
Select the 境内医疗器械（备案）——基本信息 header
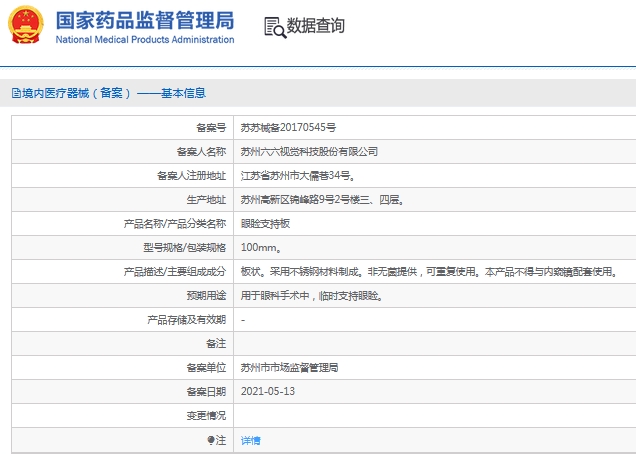point(109,93)
